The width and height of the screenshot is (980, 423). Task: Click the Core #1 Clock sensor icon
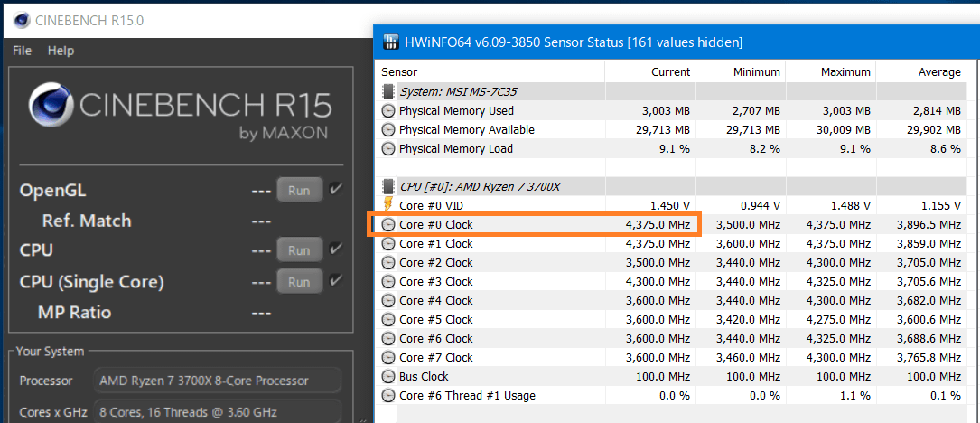pyautogui.click(x=388, y=243)
